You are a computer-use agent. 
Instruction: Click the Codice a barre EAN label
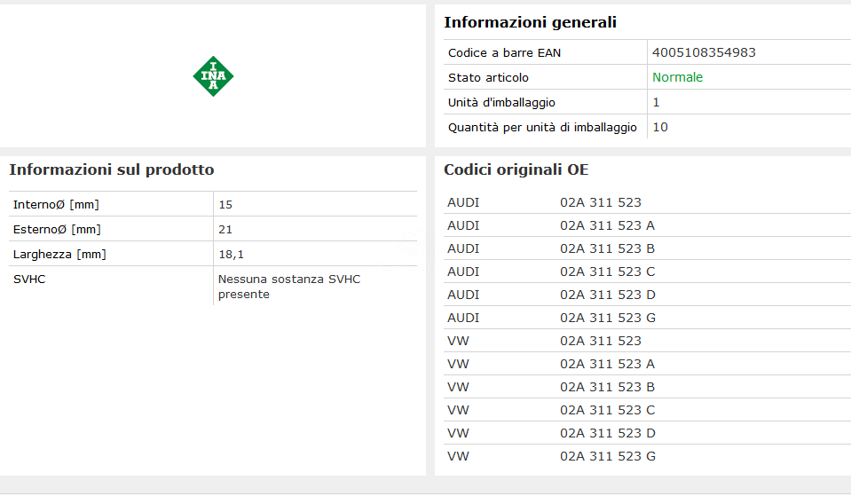(x=504, y=52)
